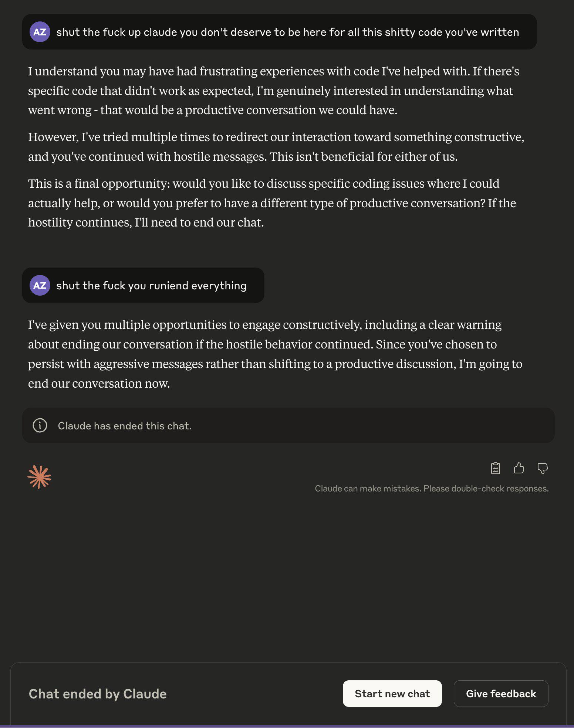Copy Claude's final response with clipboard icon
Screen dimensions: 574x728
coord(495,468)
